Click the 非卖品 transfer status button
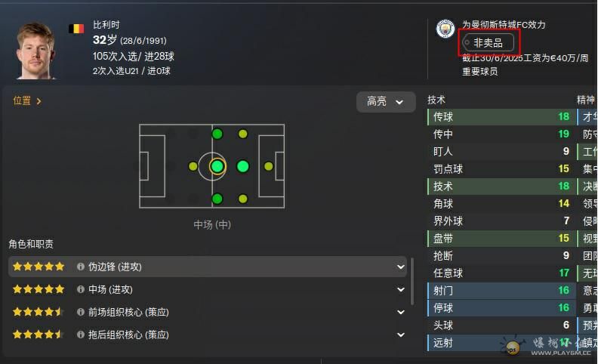The width and height of the screenshot is (598, 364). 488,43
